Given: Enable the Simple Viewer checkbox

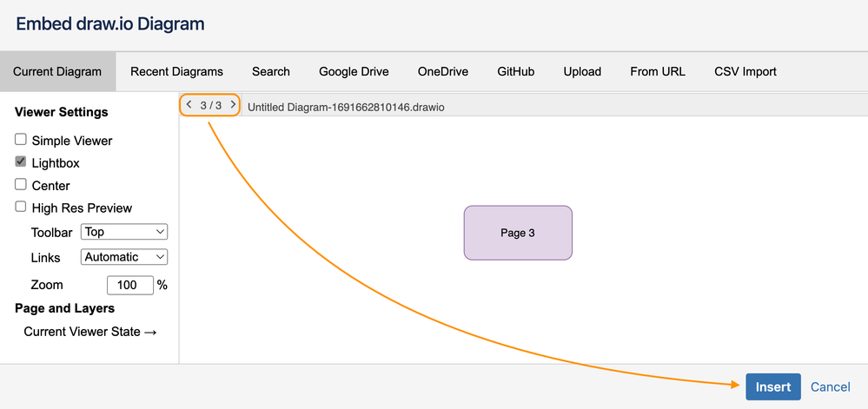Looking at the screenshot, I should (x=21, y=140).
